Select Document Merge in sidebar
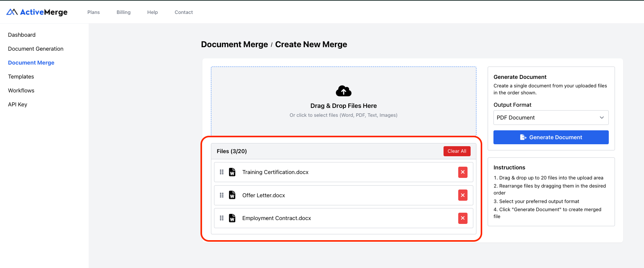 (31, 63)
